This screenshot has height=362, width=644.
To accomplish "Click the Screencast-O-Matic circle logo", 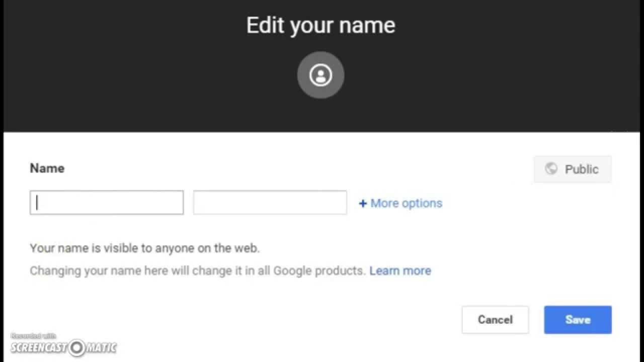I will coord(77,347).
